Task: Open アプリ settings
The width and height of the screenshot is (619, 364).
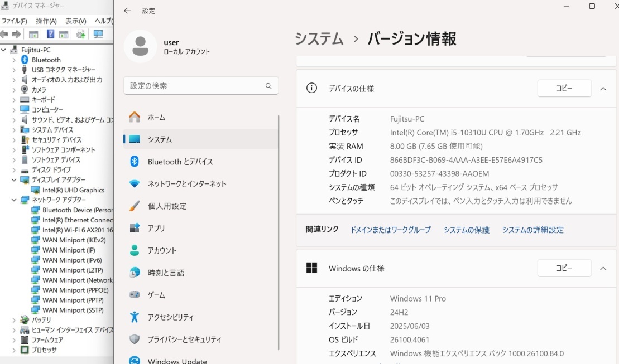Action: click(158, 228)
